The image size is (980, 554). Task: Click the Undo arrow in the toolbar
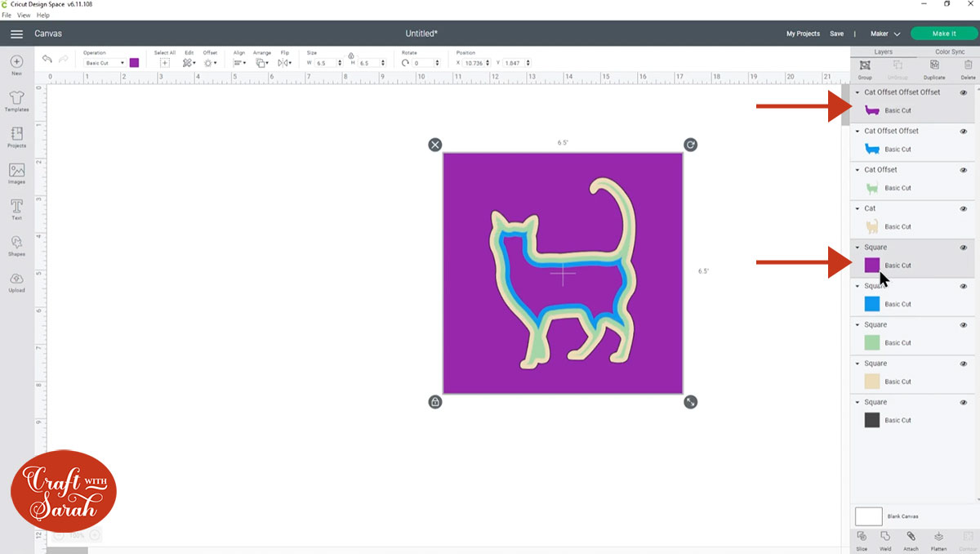[x=47, y=58]
